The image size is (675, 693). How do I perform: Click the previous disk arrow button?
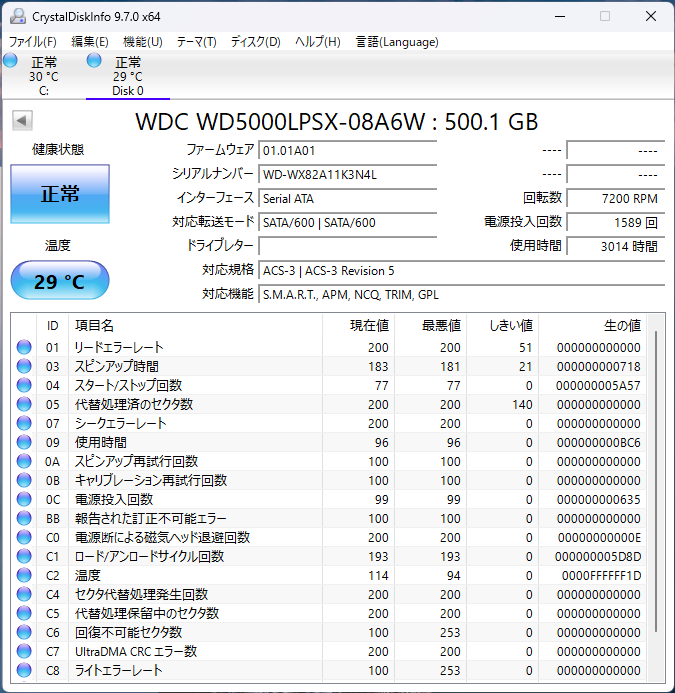point(22,120)
